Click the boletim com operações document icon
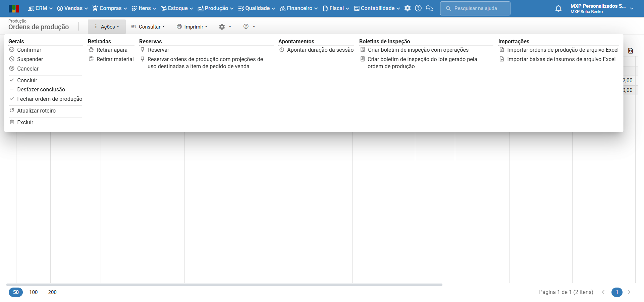The width and height of the screenshot is (644, 302). (363, 50)
